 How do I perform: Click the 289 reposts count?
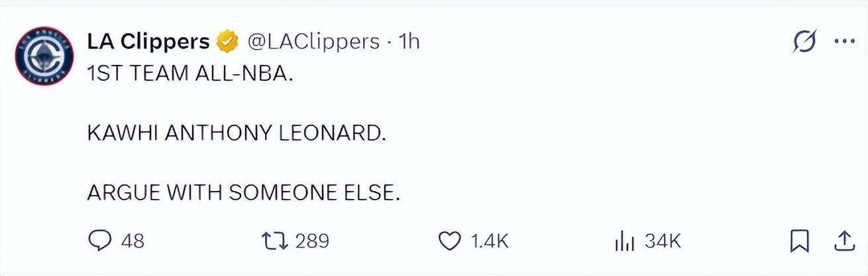311,241
